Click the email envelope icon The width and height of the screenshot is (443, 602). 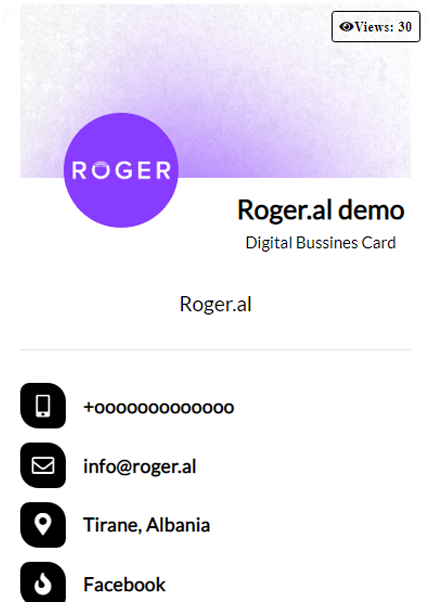43,465
